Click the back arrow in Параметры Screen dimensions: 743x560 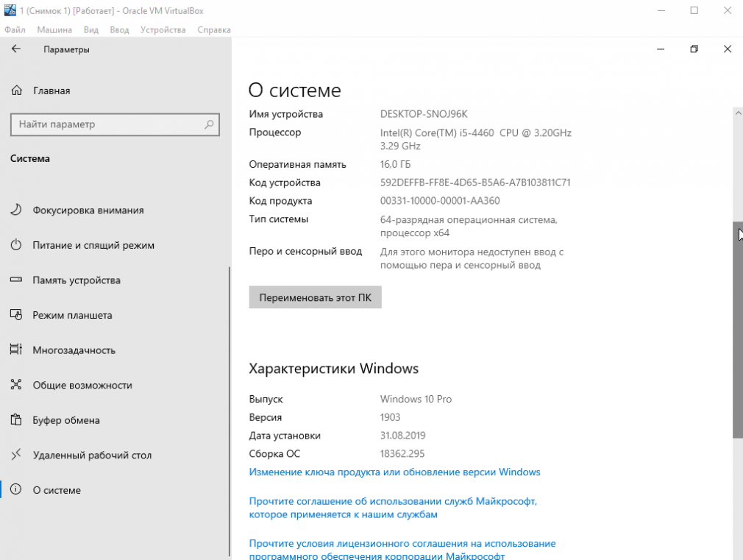16,49
